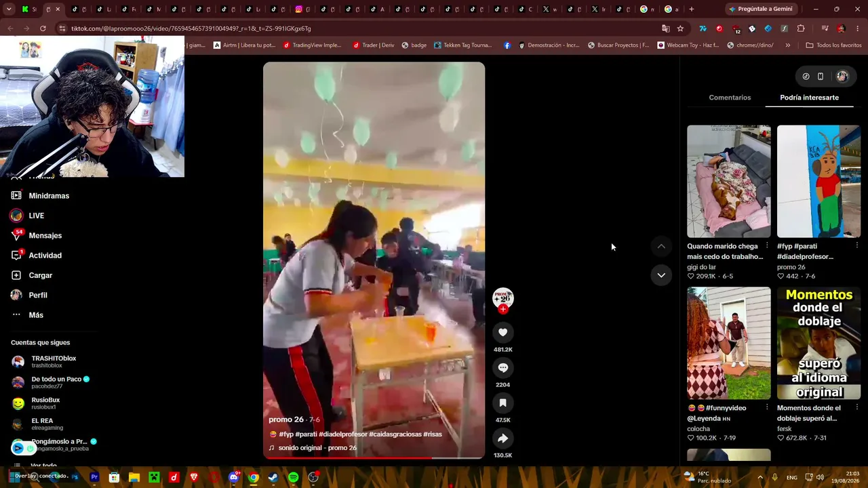Open the #caidasgraciosas hashtag link
This screenshot has height=488, width=868.
click(x=395, y=434)
